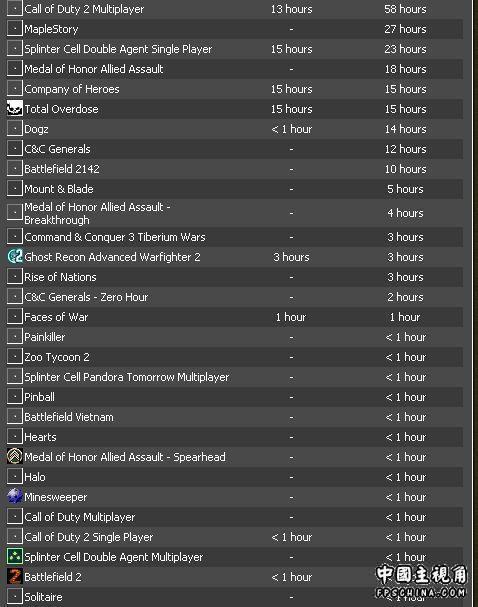Image resolution: width=478 pixels, height=607 pixels.
Task: Click the placeholder icon beside Rise of Nations
Action: (x=15, y=277)
